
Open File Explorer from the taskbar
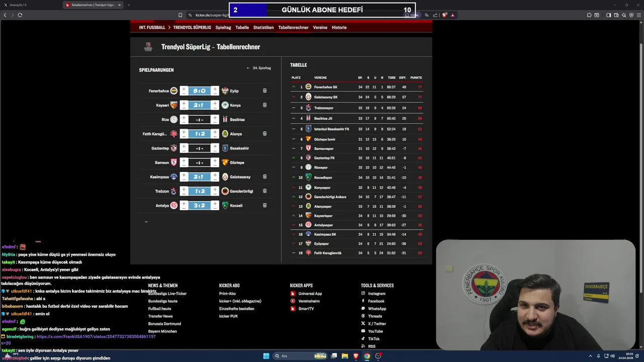click(x=345, y=356)
